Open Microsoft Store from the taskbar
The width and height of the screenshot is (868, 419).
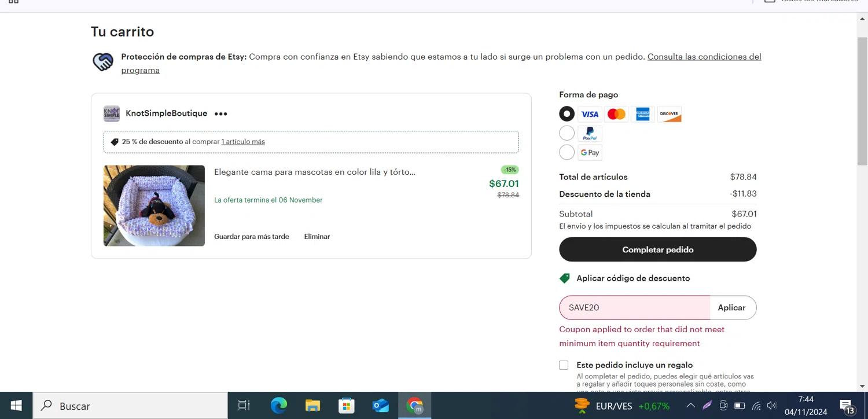(x=346, y=406)
